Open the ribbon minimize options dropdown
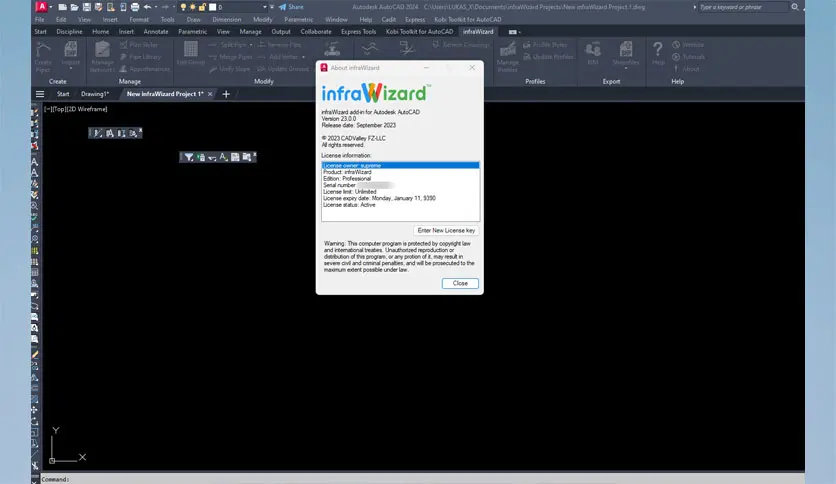Screen dimensions: 836x484 tap(515, 32)
